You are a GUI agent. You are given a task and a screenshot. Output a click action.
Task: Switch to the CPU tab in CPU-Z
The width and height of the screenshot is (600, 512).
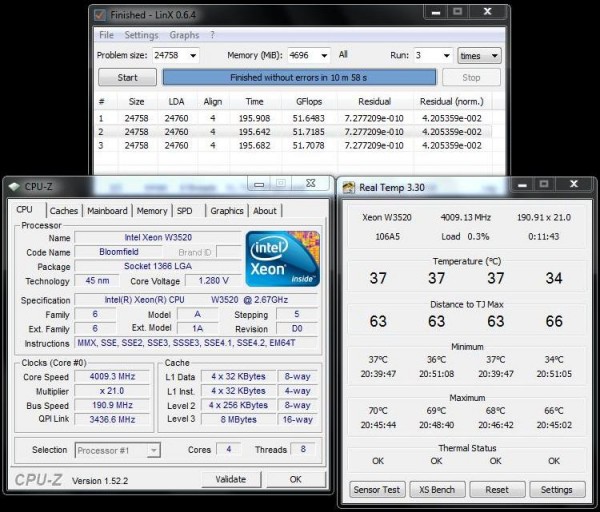pyautogui.click(x=25, y=209)
